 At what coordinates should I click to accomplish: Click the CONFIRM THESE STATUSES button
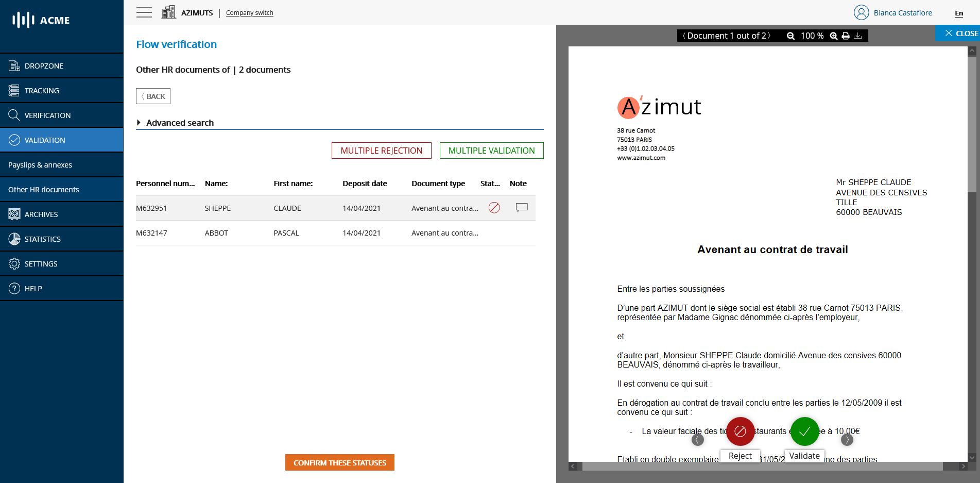point(339,462)
